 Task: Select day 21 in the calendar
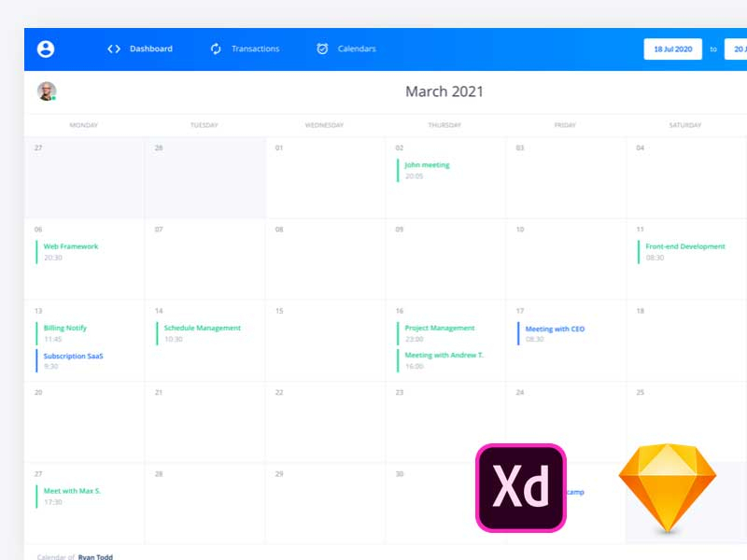tap(204, 422)
